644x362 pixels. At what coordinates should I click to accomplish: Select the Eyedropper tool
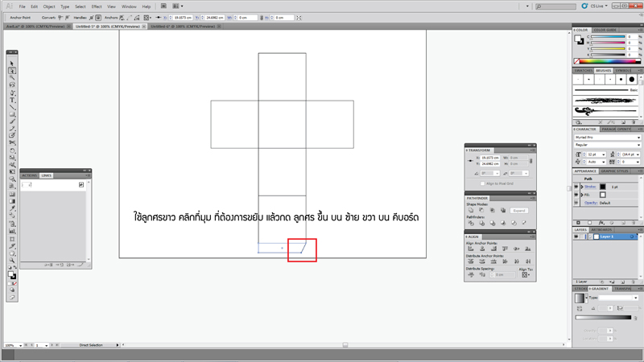(x=12, y=208)
